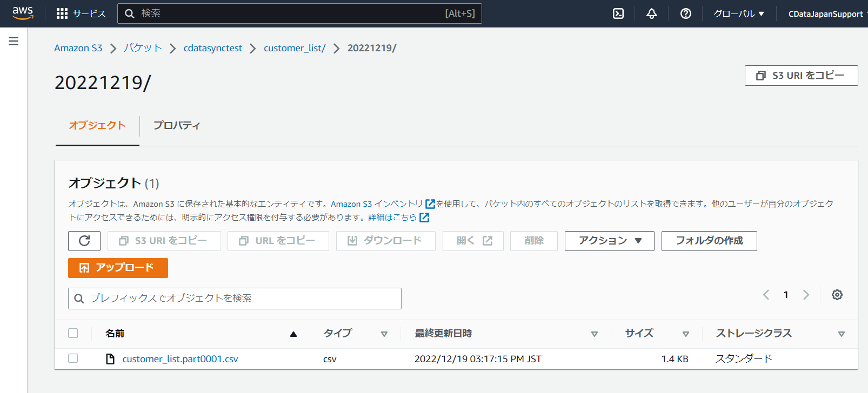Viewport: 868px width, 393px height.
Task: Sort by 最終更新日時 column arrow
Action: 595,334
